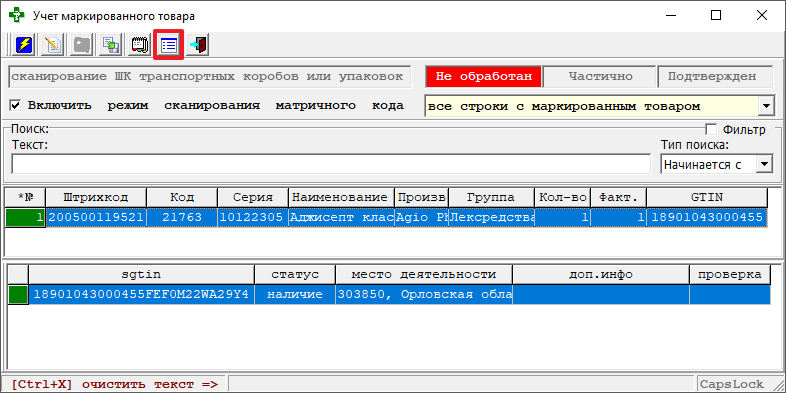
Task: Click the red 'Не обработан' button
Action: click(483, 77)
